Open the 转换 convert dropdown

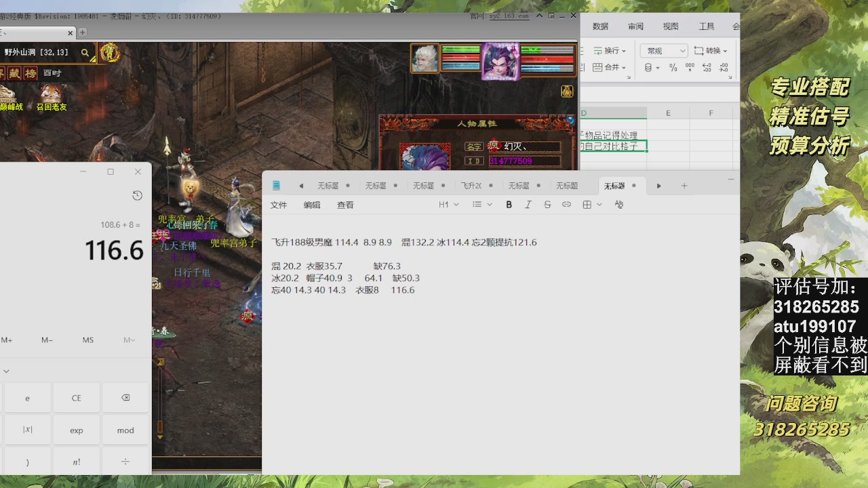711,51
